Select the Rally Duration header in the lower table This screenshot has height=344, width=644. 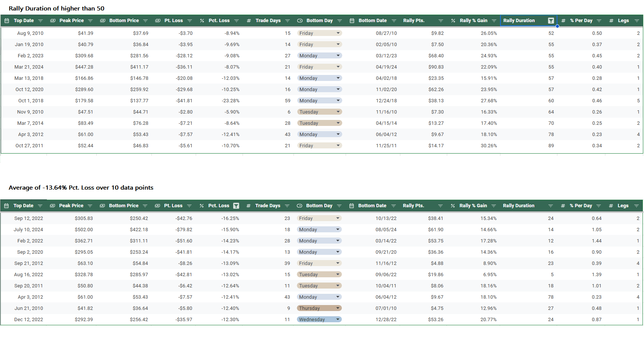[x=518, y=206]
